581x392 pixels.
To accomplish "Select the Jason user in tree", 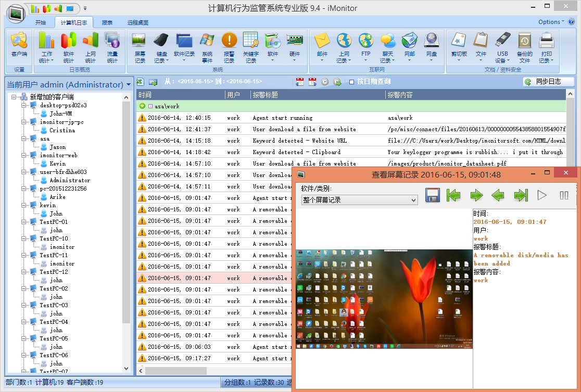I will (57, 147).
